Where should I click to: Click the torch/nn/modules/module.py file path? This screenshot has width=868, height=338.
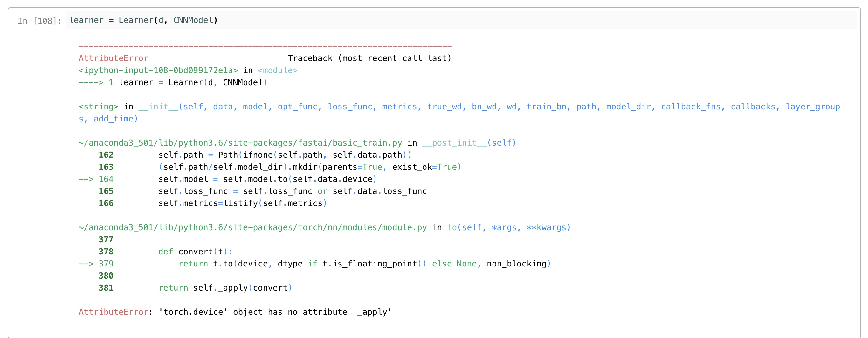point(253,227)
